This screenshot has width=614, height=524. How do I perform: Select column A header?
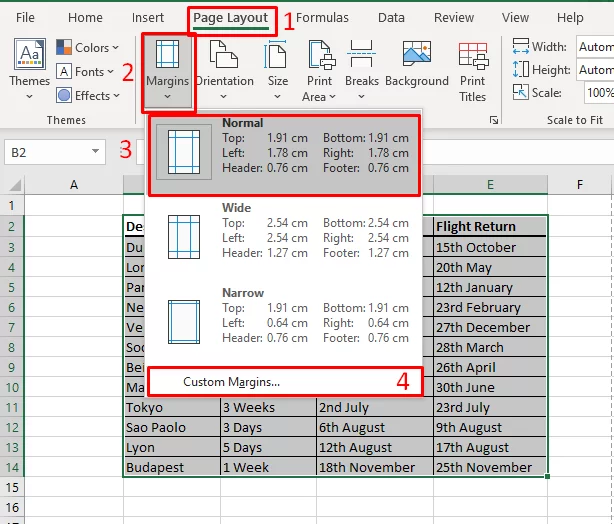pos(74,184)
